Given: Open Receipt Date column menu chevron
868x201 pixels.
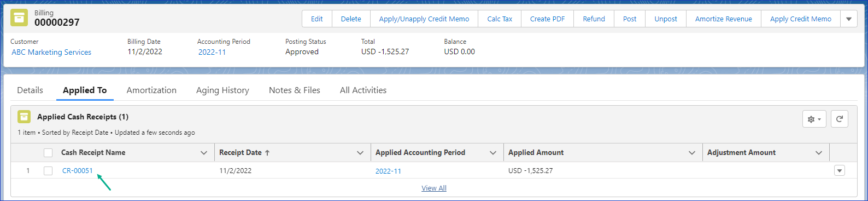Looking at the screenshot, I should (x=360, y=153).
